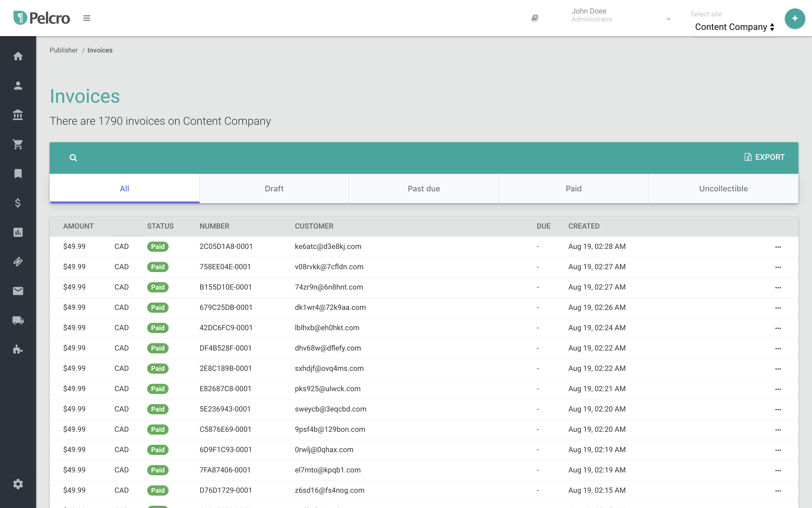Open the puzzle piece integrations icon
The height and width of the screenshot is (508, 812).
(18, 349)
